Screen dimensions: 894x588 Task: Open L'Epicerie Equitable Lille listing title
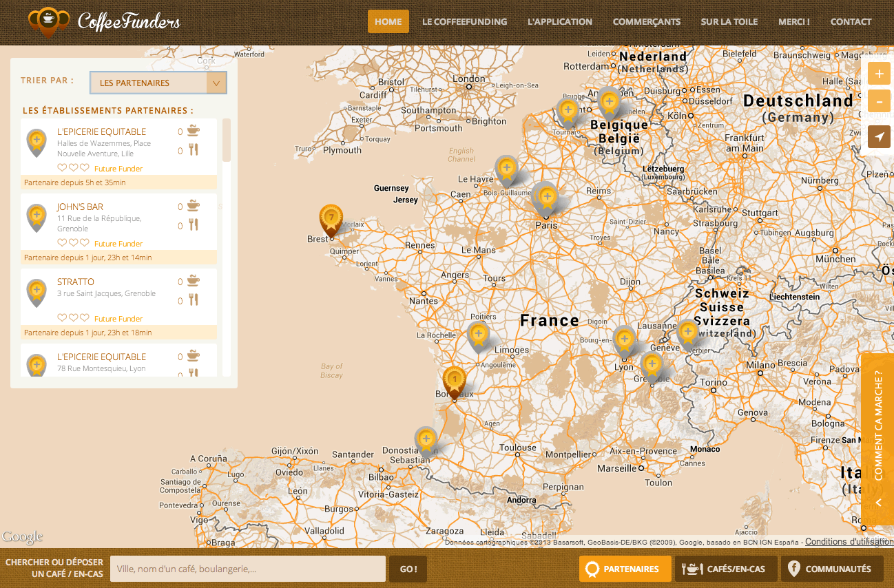(101, 132)
